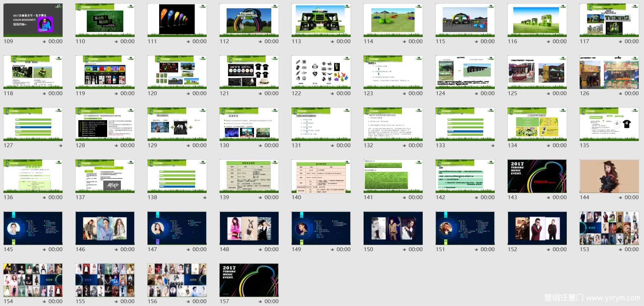
Task: Select slide 116 thumbnail with green letter blocks
Action: point(537,20)
